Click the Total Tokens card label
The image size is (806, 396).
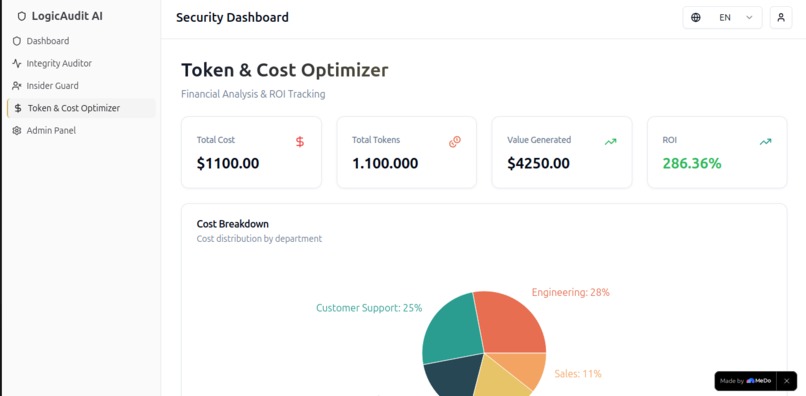click(x=376, y=140)
